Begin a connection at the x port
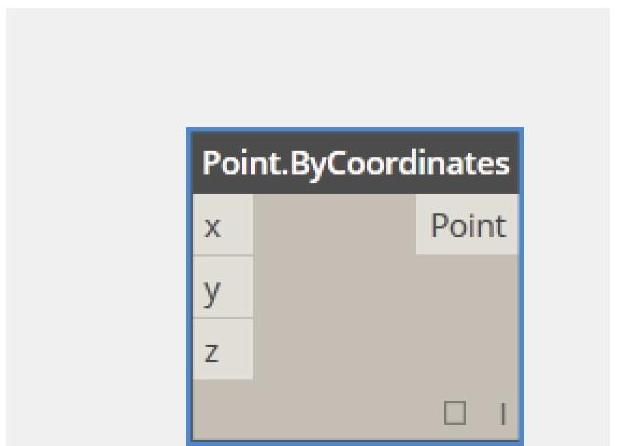The width and height of the screenshot is (627, 446). click(x=223, y=225)
